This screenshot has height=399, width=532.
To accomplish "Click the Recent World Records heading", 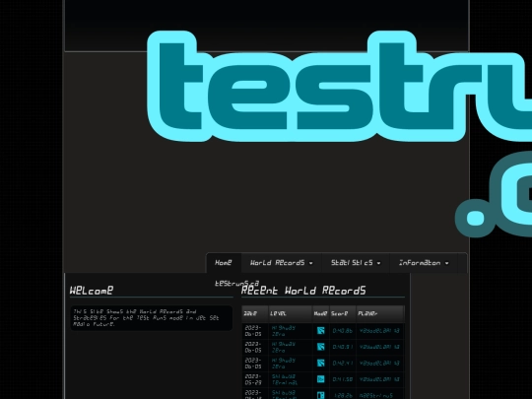I will click(x=303, y=291).
